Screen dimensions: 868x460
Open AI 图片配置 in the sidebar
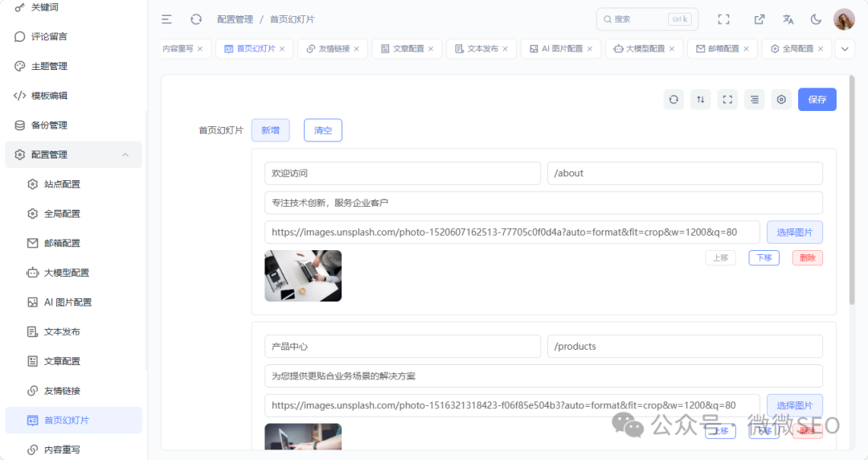tap(74, 302)
